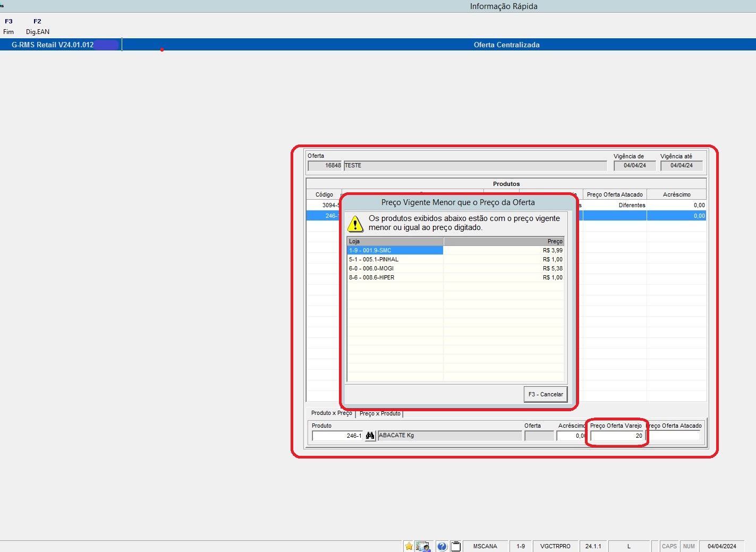Click the Oferta Centralizada title text
756x552 pixels.
[x=507, y=45]
